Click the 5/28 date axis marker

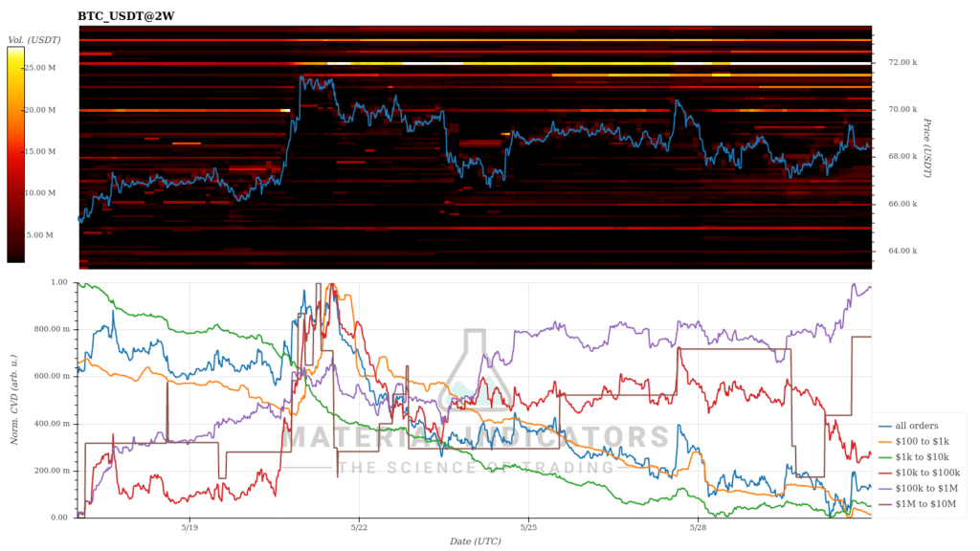coord(698,527)
